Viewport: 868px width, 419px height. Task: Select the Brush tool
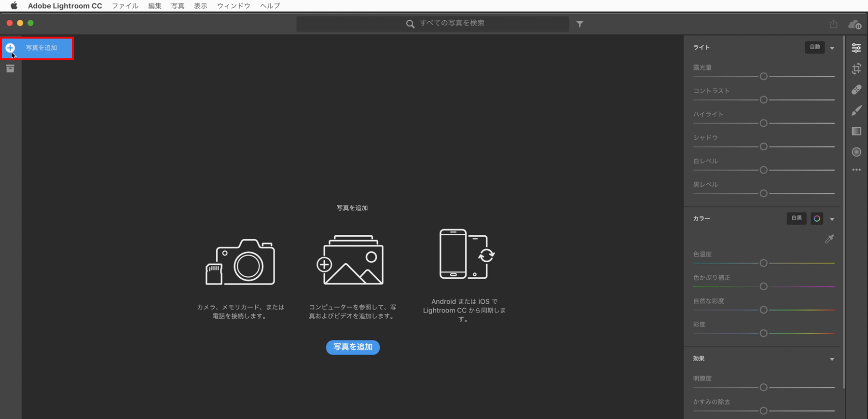[x=856, y=110]
